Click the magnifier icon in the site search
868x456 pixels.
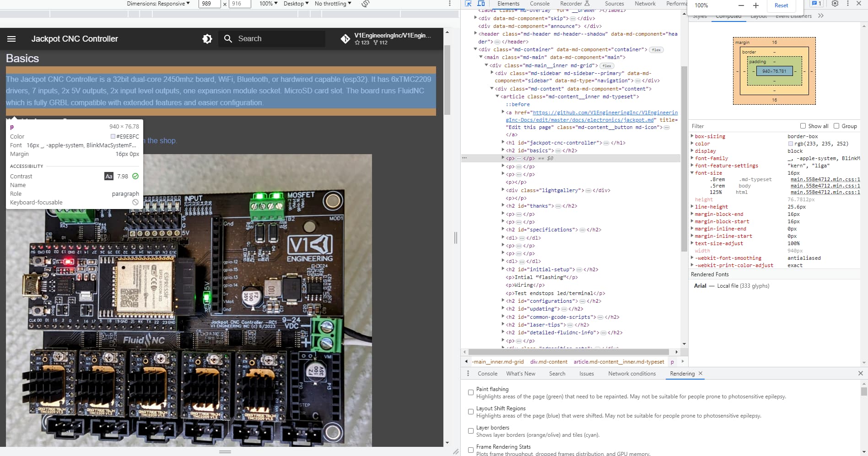228,39
